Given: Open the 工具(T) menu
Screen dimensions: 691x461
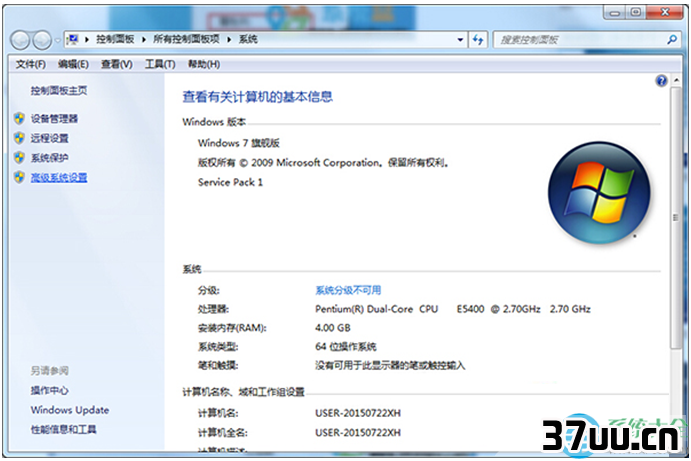Looking at the screenshot, I should [160, 64].
